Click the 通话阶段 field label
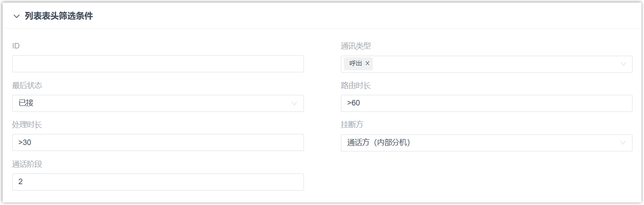This screenshot has width=644, height=205. [27, 164]
